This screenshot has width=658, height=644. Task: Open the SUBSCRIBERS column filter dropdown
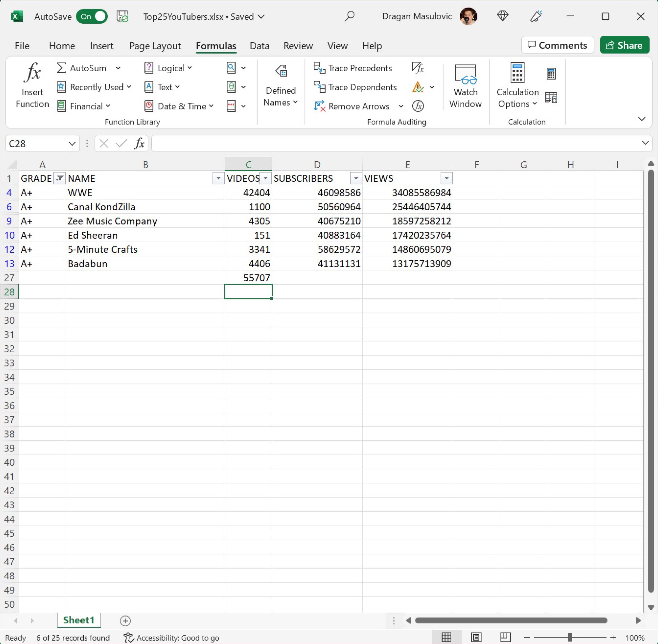click(x=356, y=178)
